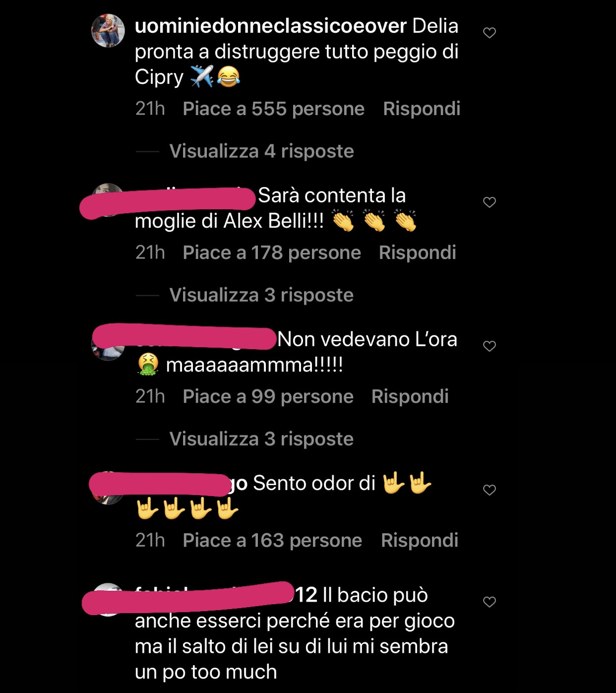Open the uominiedonneclassicoeover profile picture

[x=108, y=31]
